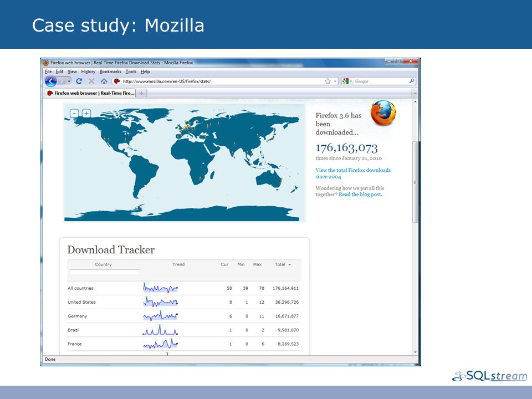Open the Help menu
532x399 pixels.
coord(145,71)
